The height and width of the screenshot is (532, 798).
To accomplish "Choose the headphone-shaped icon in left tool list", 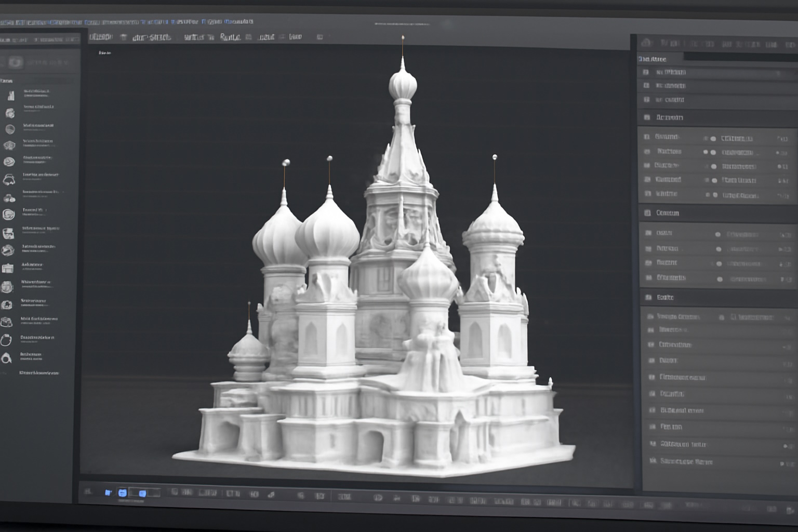I will [x=9, y=180].
